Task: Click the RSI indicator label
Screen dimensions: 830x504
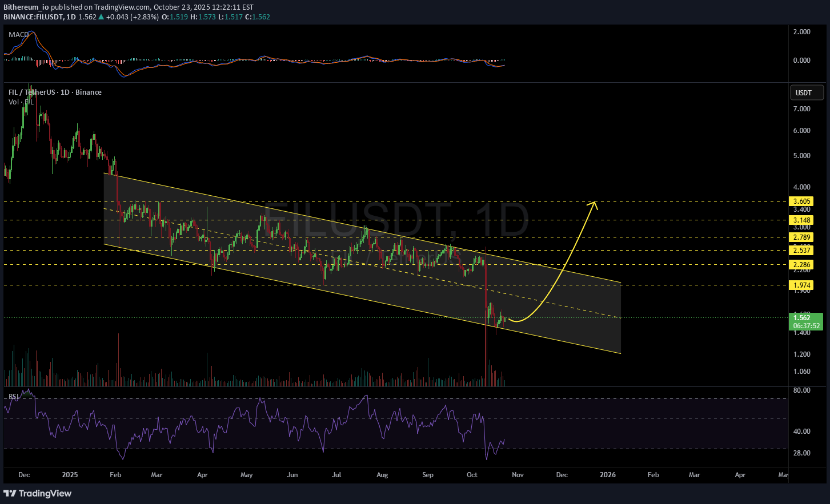Action: point(14,396)
